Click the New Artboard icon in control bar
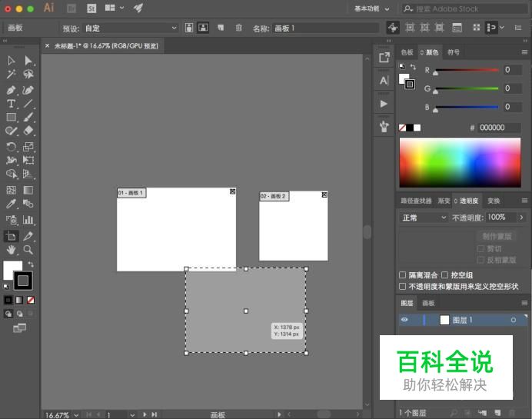The height and width of the screenshot is (419, 532). tap(221, 28)
